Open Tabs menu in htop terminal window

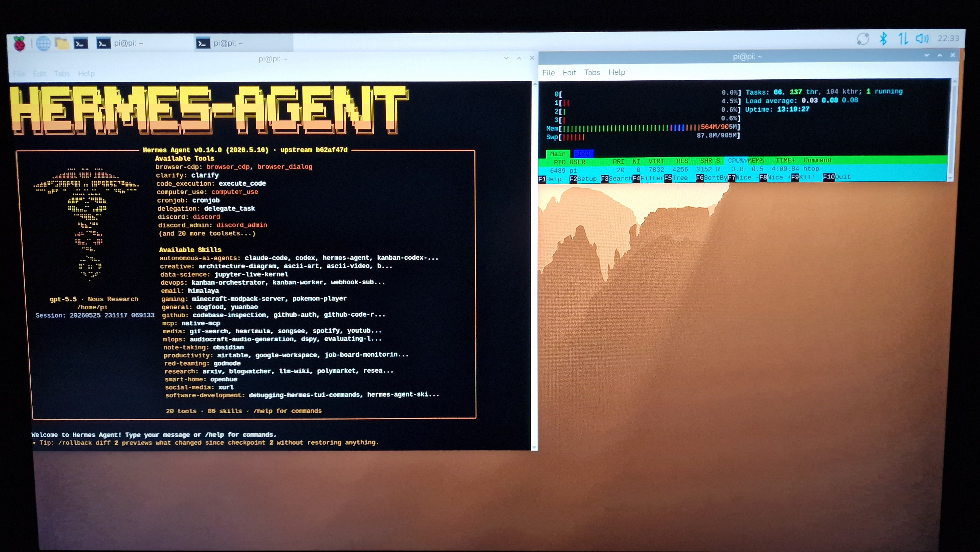(592, 72)
